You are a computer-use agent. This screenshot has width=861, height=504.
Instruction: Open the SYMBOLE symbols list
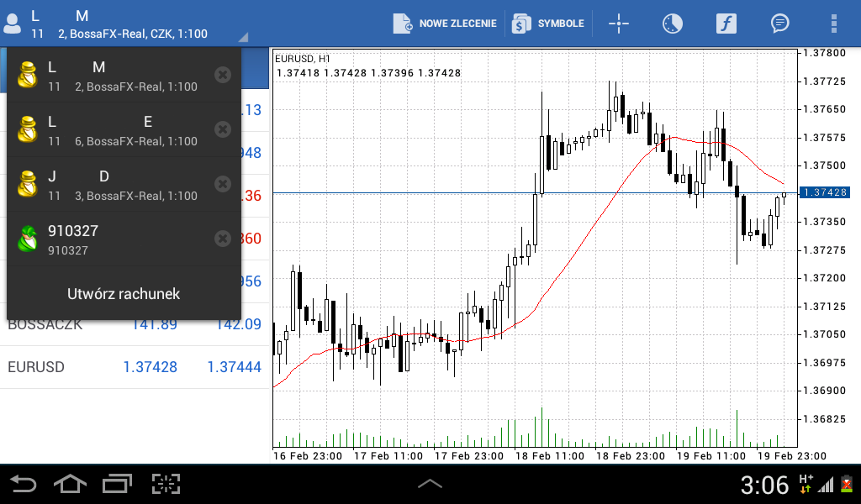point(548,24)
